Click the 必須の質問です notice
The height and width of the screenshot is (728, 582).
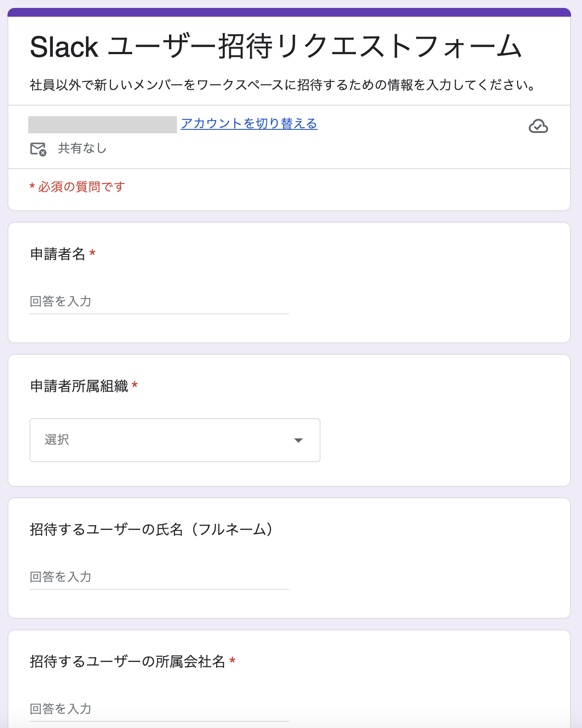(77, 187)
